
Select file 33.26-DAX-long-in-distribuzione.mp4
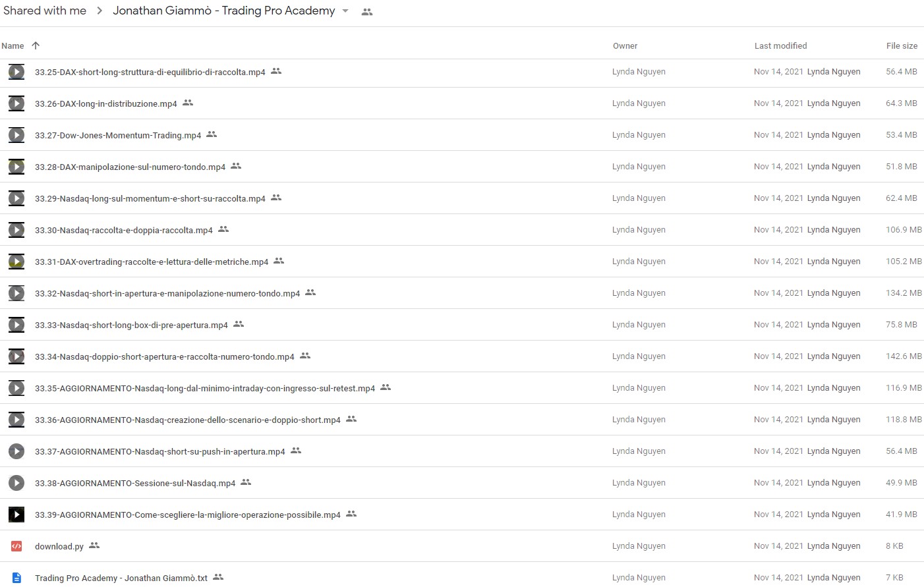[106, 104]
